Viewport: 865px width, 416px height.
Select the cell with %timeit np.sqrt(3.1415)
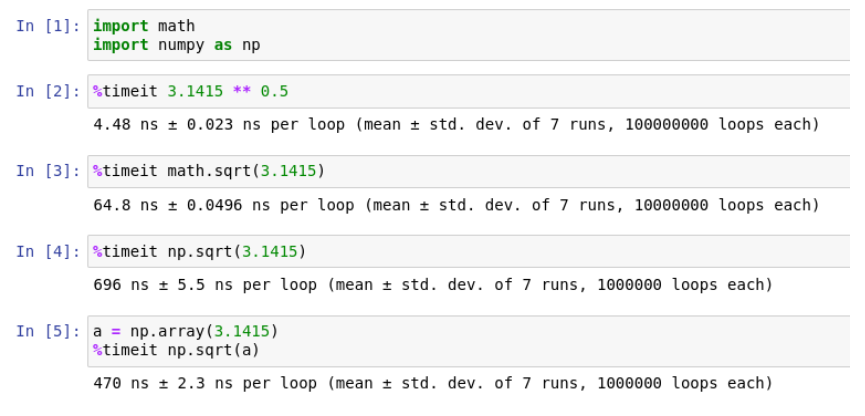pos(469,252)
